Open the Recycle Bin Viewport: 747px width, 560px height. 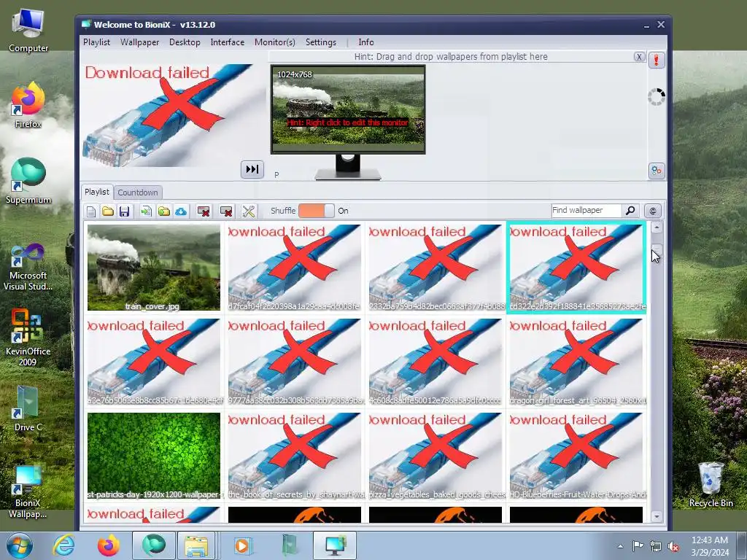pos(711,484)
